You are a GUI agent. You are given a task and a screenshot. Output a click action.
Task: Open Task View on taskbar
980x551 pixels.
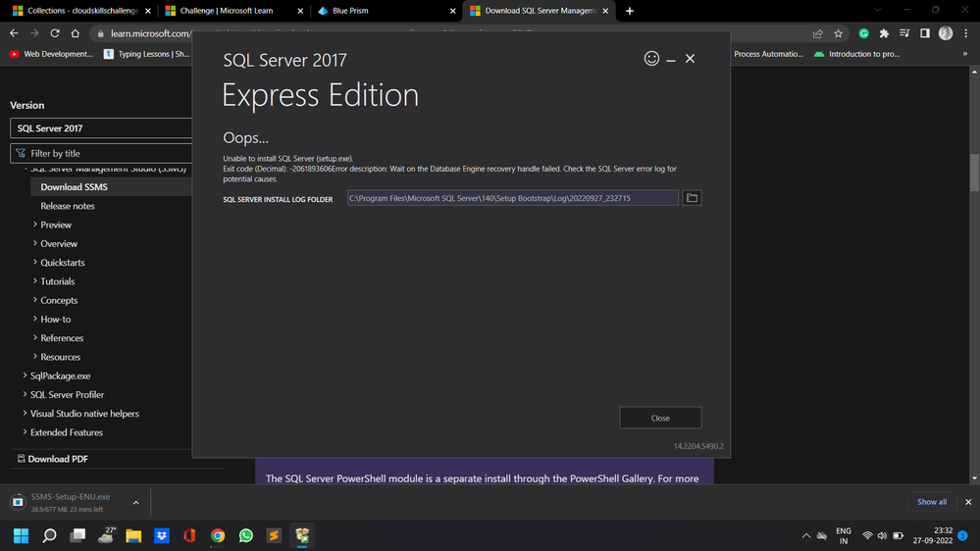77,535
